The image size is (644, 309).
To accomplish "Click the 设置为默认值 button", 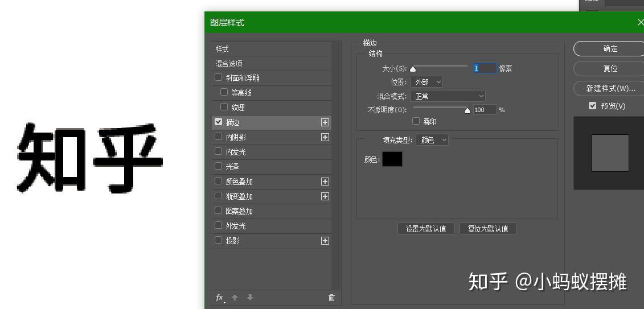I will tap(426, 229).
